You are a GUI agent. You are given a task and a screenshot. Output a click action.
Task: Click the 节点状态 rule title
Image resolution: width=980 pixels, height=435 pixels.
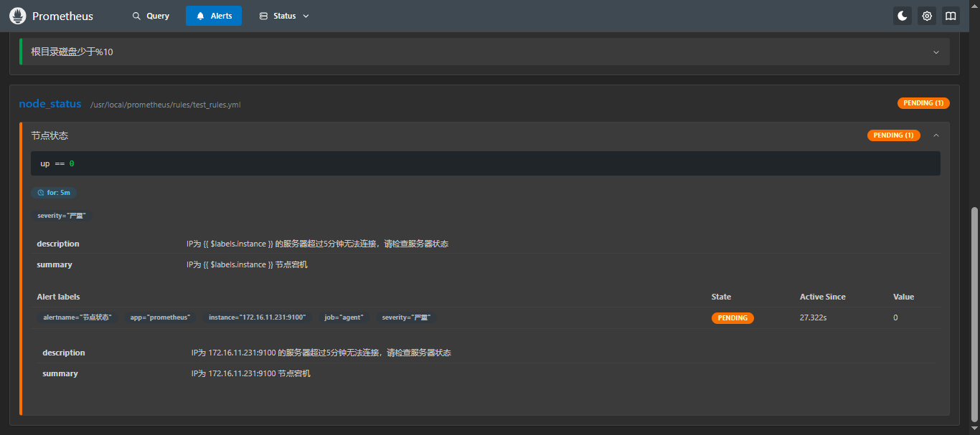click(50, 135)
